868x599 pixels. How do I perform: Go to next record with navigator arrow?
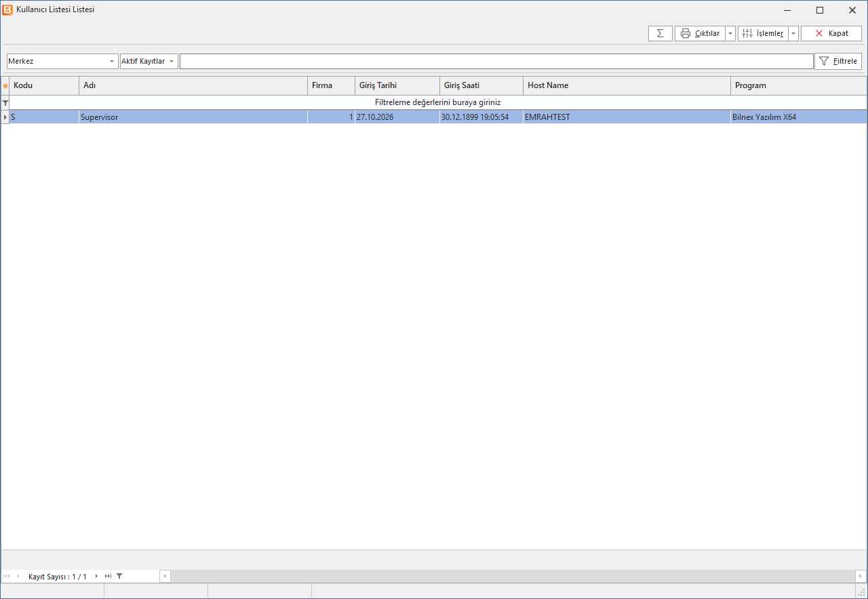[x=96, y=576]
